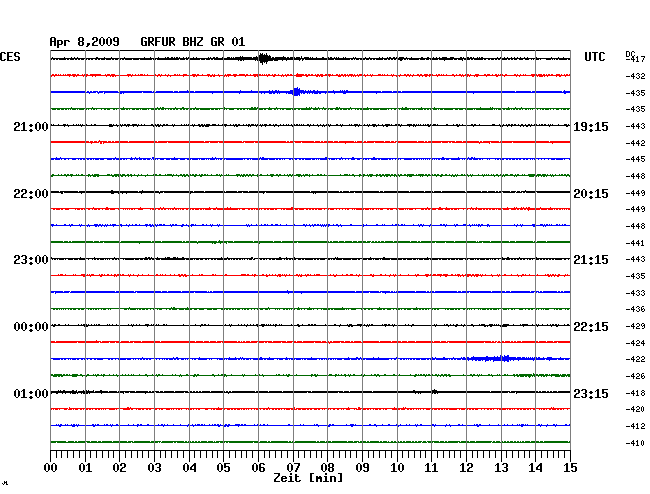Select the DC offset value "-424"
This screenshot has height=494, width=650.
[635, 343]
